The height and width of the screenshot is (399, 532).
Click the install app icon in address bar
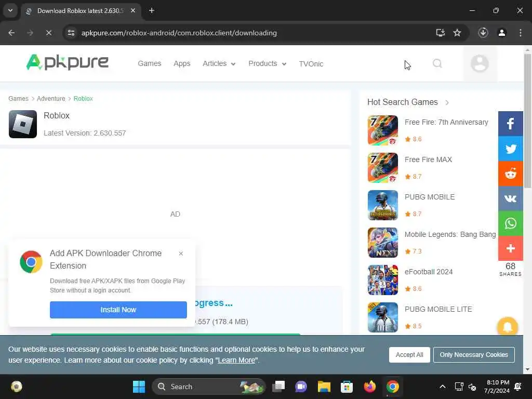(440, 33)
